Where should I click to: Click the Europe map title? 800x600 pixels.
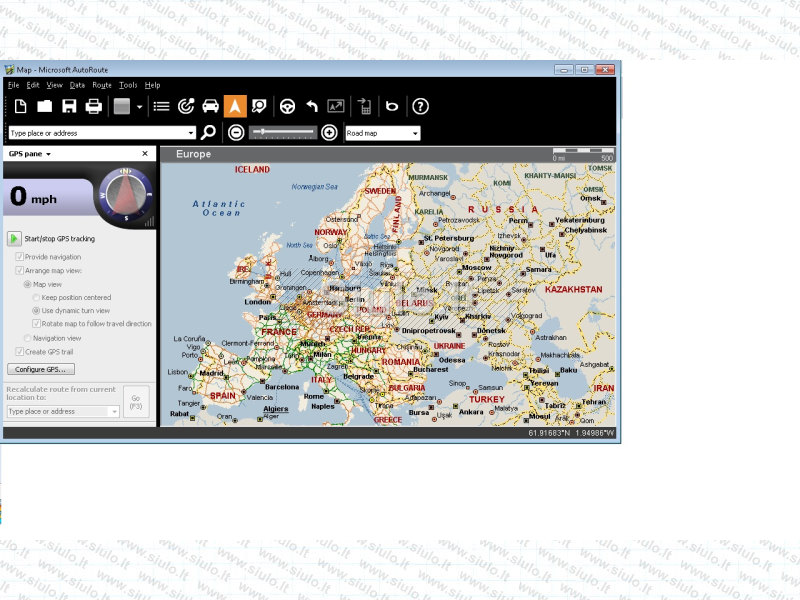tap(193, 154)
